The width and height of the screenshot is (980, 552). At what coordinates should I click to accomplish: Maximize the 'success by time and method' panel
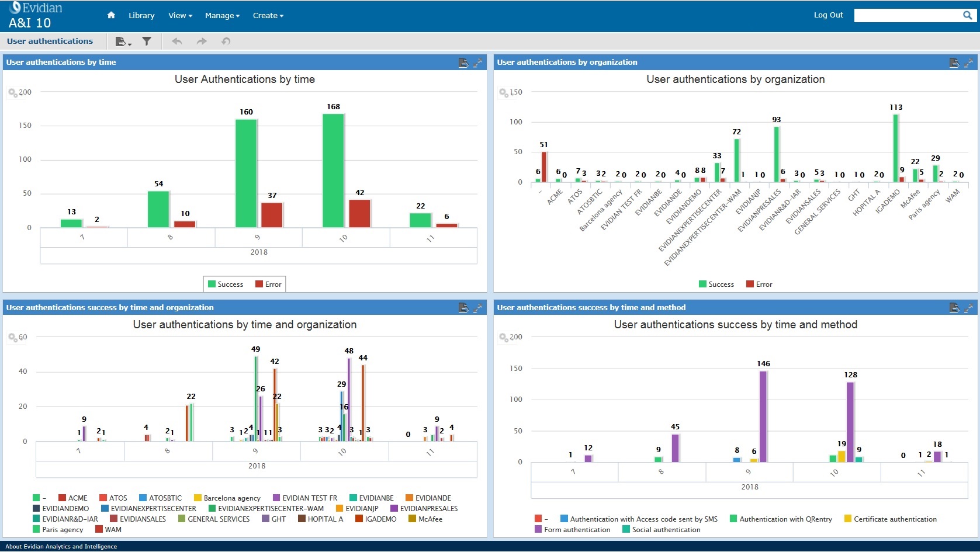pyautogui.click(x=968, y=308)
